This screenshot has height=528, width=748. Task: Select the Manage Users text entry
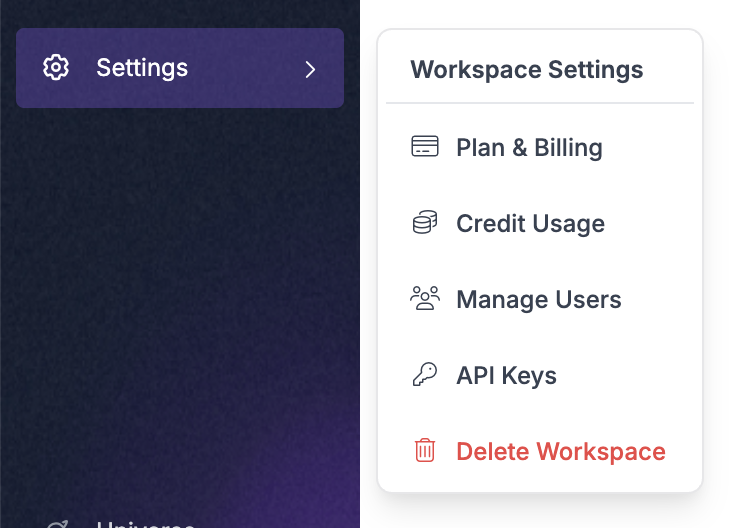(x=538, y=300)
